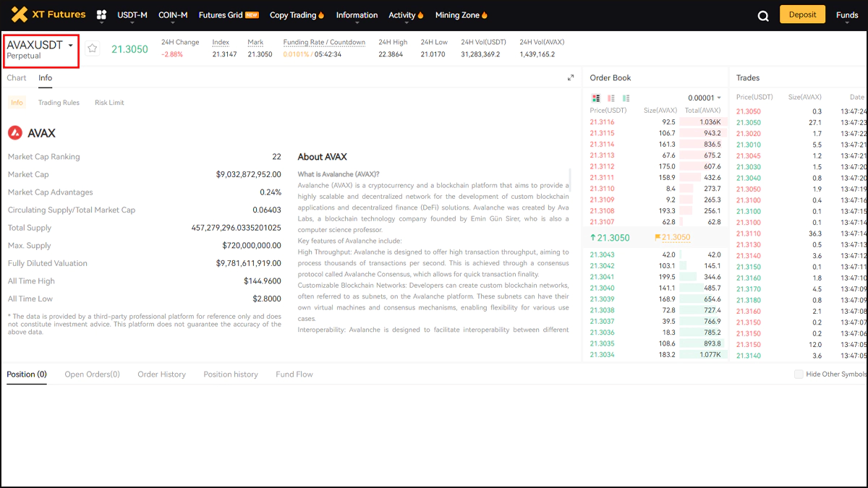Click the trade row with size 27.1

pos(801,123)
